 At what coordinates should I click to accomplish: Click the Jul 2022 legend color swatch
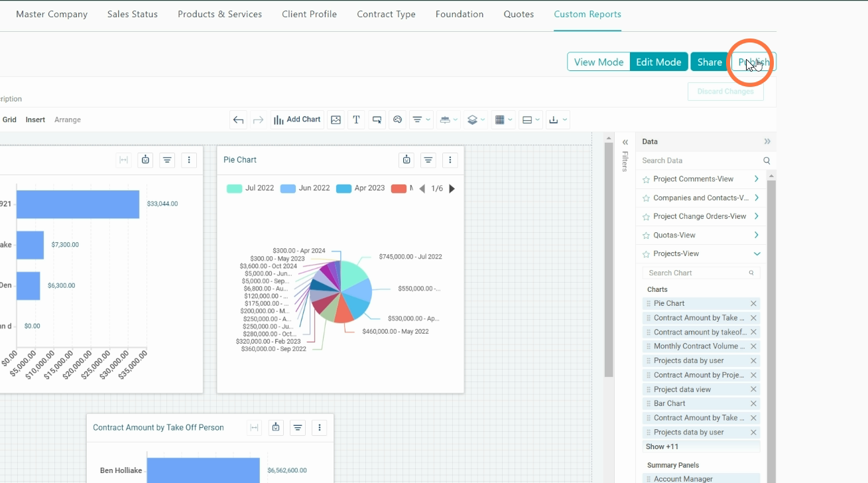(234, 188)
